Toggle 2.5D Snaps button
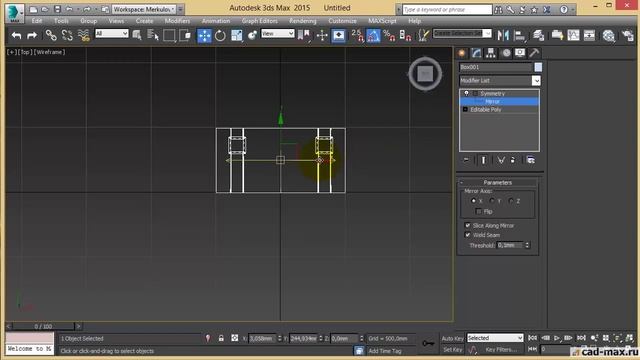Viewport: 640px width, 360px height. tap(357, 36)
